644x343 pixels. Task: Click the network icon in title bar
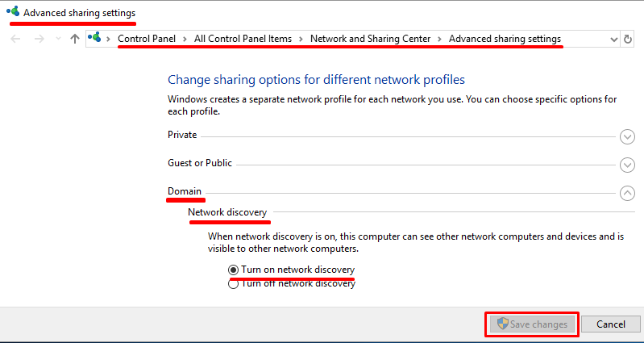13,13
